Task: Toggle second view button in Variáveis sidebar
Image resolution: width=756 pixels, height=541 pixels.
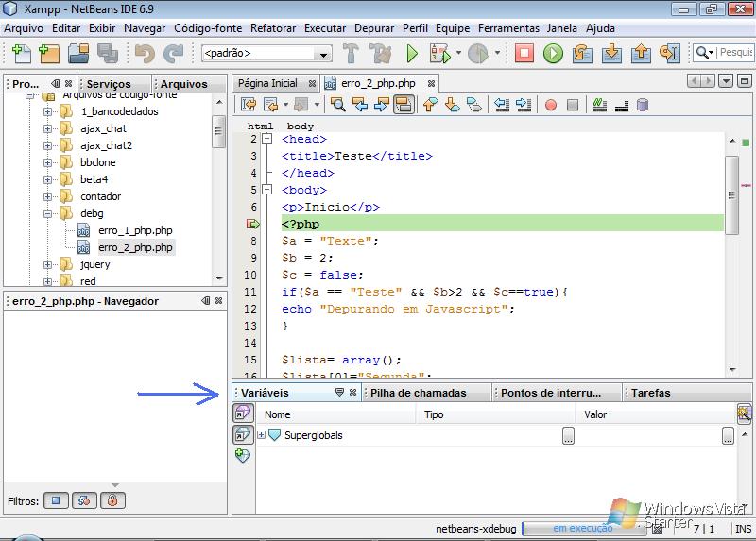Action: pyautogui.click(x=243, y=434)
